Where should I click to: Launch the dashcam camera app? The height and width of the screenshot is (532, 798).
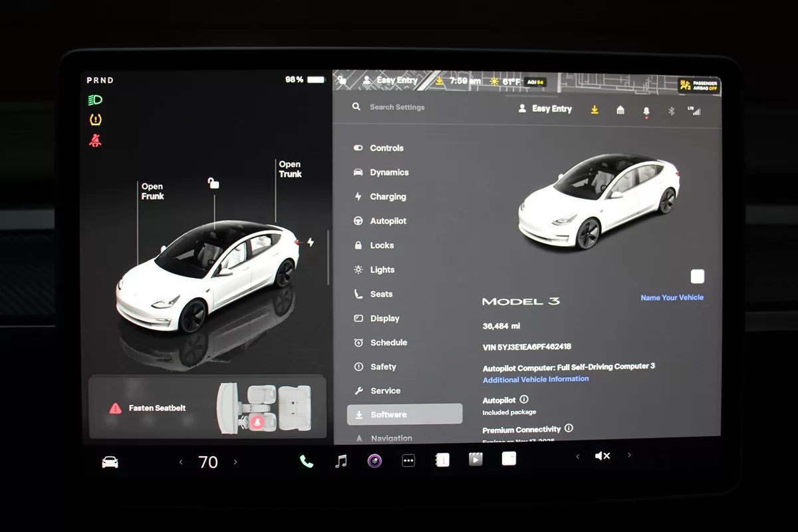(x=375, y=461)
